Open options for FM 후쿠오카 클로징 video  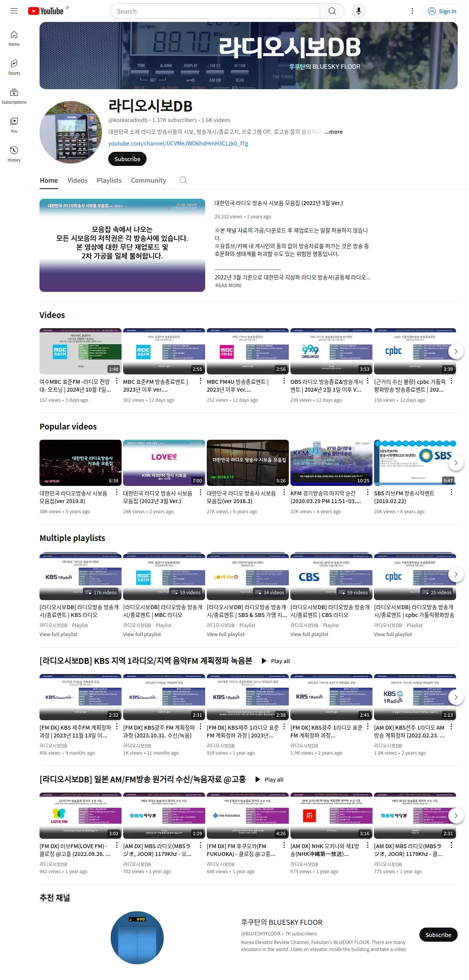click(x=284, y=845)
